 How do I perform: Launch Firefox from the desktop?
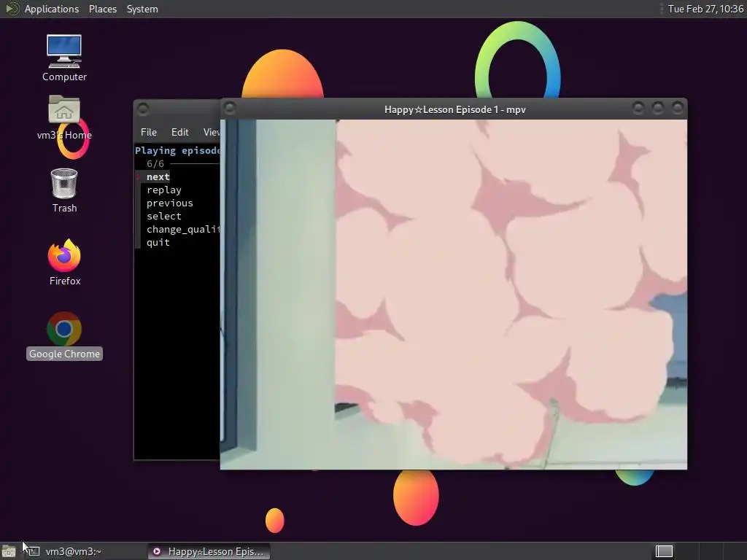click(x=64, y=262)
